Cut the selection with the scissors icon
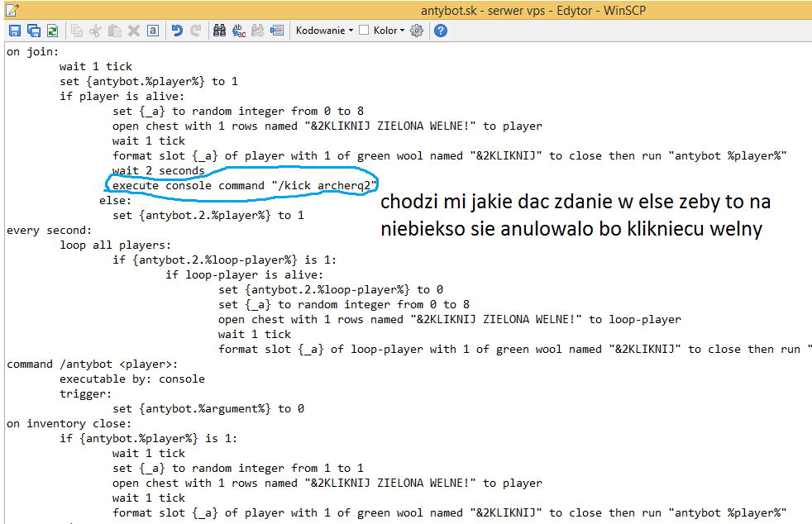Screen dimensions: 812x524 pyautogui.click(x=96, y=31)
